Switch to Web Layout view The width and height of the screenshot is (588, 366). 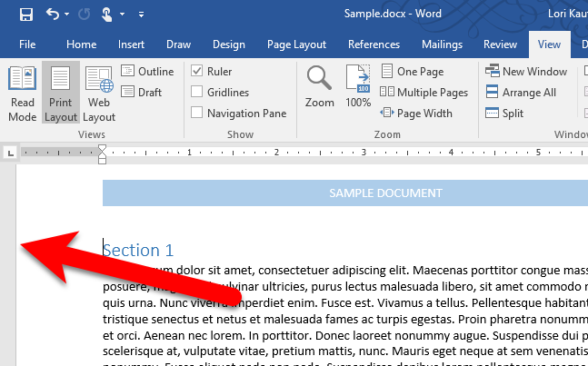pyautogui.click(x=99, y=94)
